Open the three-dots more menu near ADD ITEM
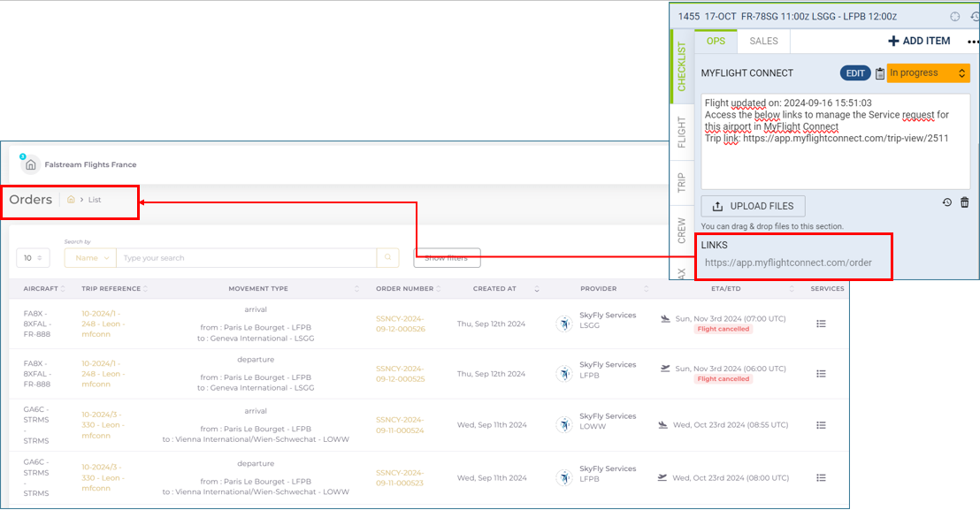This screenshot has width=980, height=510. coord(973,42)
